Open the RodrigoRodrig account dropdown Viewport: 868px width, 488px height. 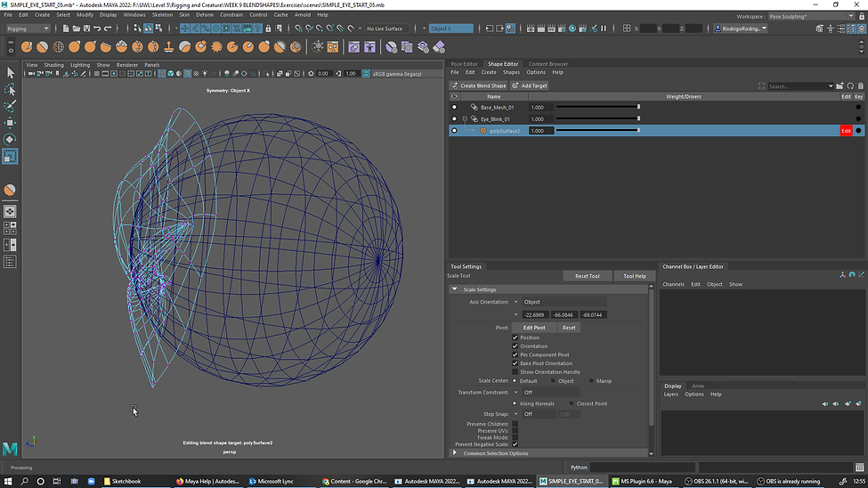(x=741, y=28)
